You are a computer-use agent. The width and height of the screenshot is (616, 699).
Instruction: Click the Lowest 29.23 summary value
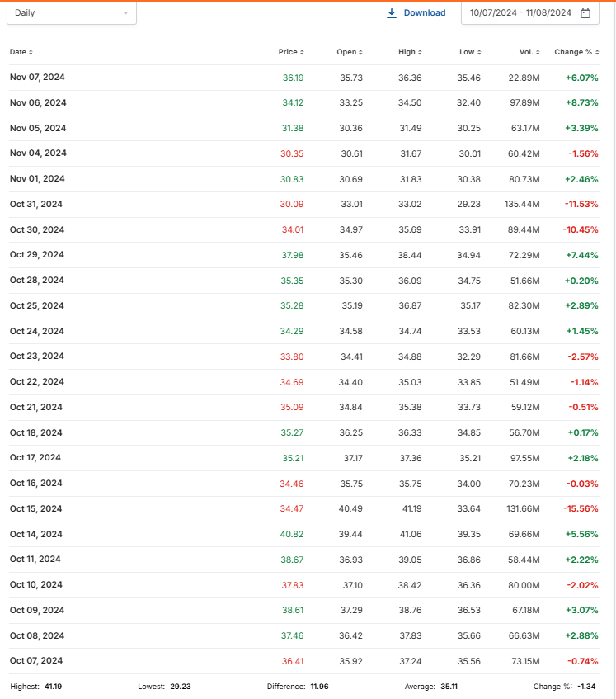[x=181, y=687]
